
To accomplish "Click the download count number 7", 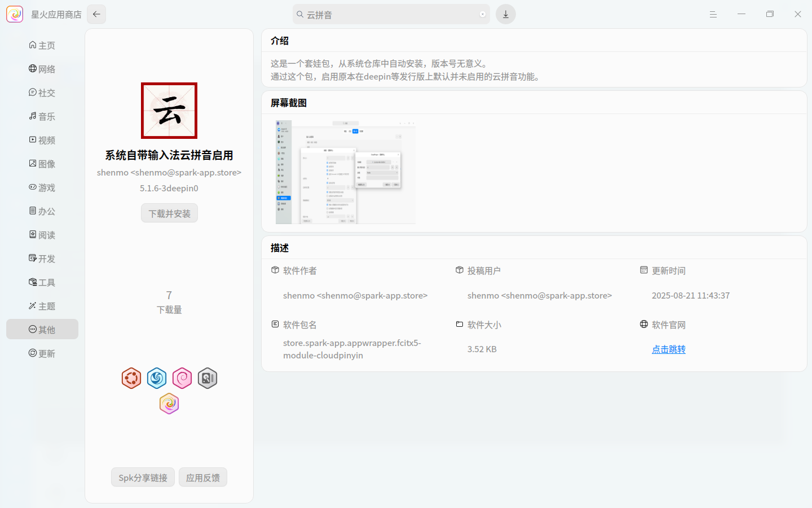I will click(x=169, y=295).
